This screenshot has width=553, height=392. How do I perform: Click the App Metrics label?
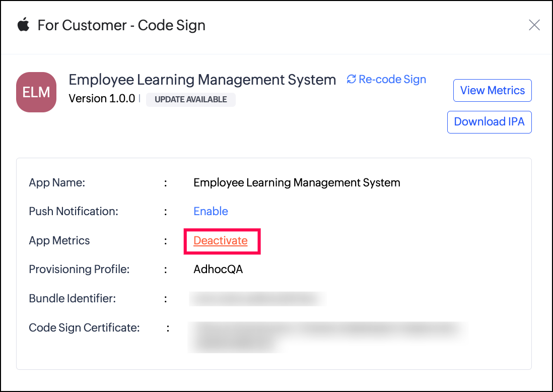point(59,241)
